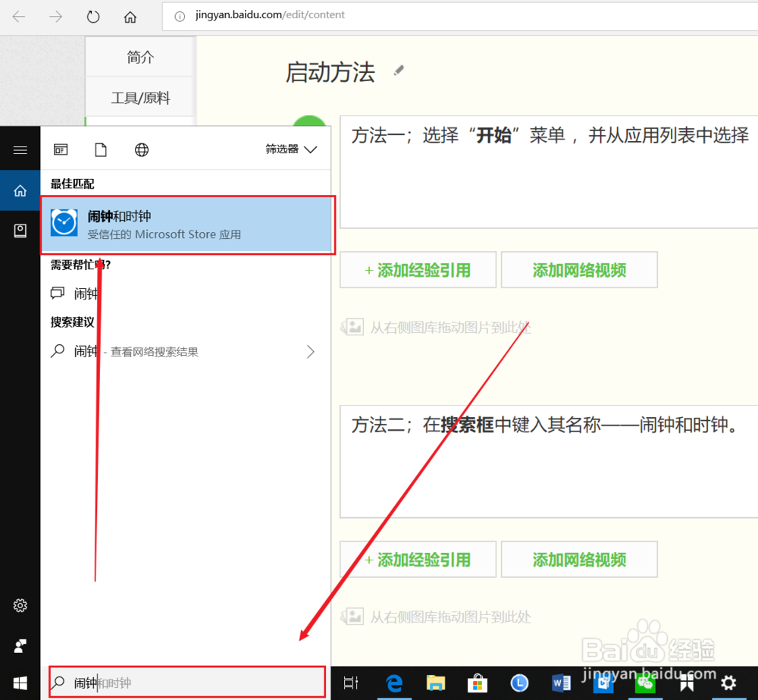Click the 闹钟和时钟 app clock icon

[64, 222]
